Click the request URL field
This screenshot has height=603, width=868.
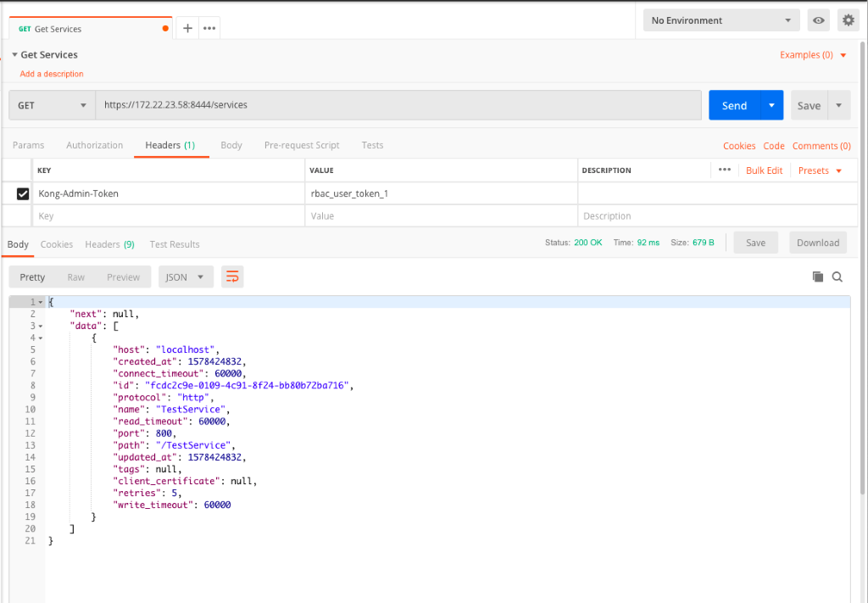point(398,105)
